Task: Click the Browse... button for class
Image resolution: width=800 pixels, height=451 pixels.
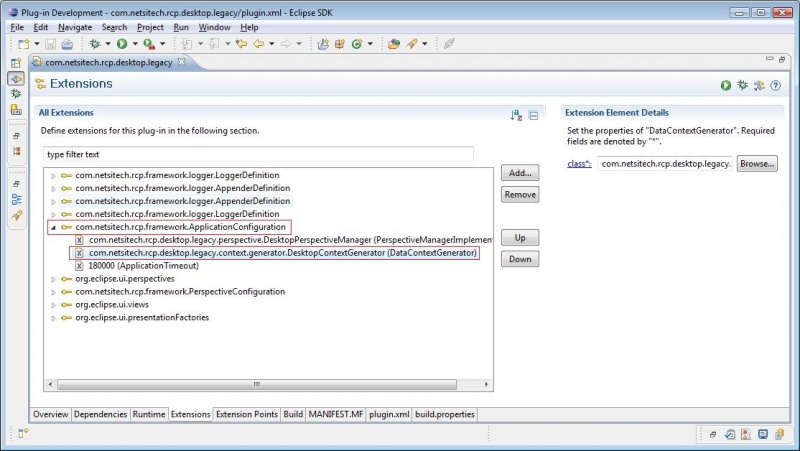Action: [757, 163]
